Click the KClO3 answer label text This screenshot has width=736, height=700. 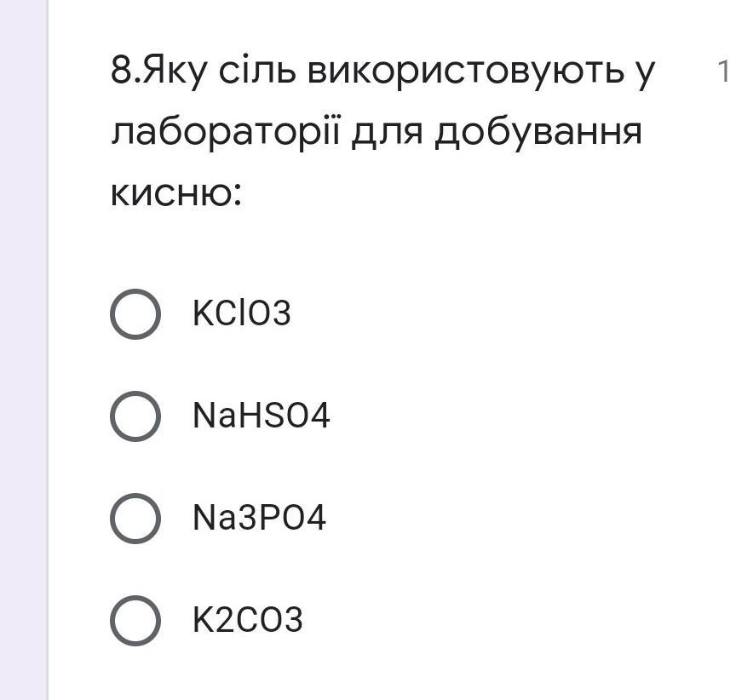point(242,313)
